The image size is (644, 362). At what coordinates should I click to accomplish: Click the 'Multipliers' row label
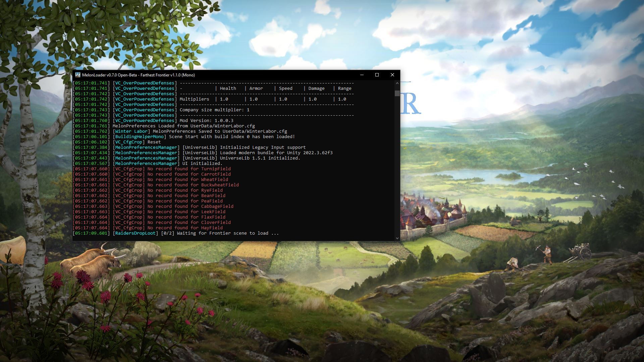pyautogui.click(x=195, y=99)
